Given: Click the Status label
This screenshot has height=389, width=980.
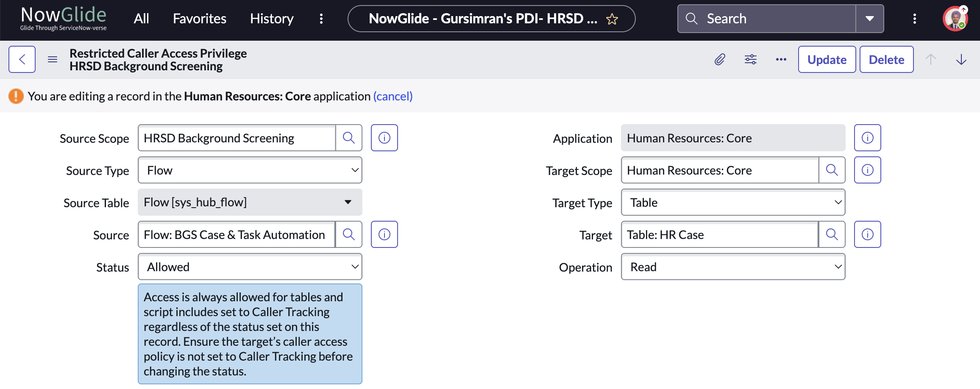Looking at the screenshot, I should pyautogui.click(x=112, y=267).
